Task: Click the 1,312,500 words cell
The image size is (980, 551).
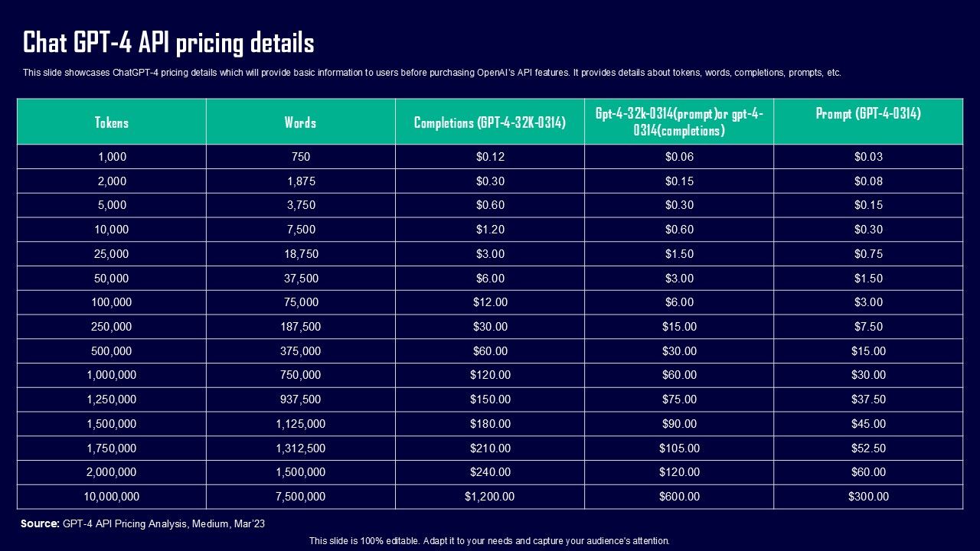Action: (300, 448)
